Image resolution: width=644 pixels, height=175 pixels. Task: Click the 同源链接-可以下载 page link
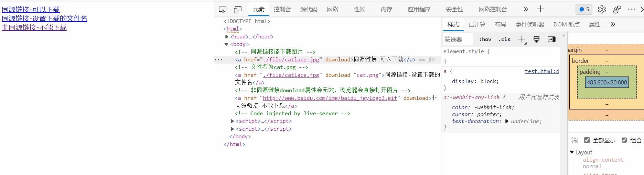[x=31, y=10]
